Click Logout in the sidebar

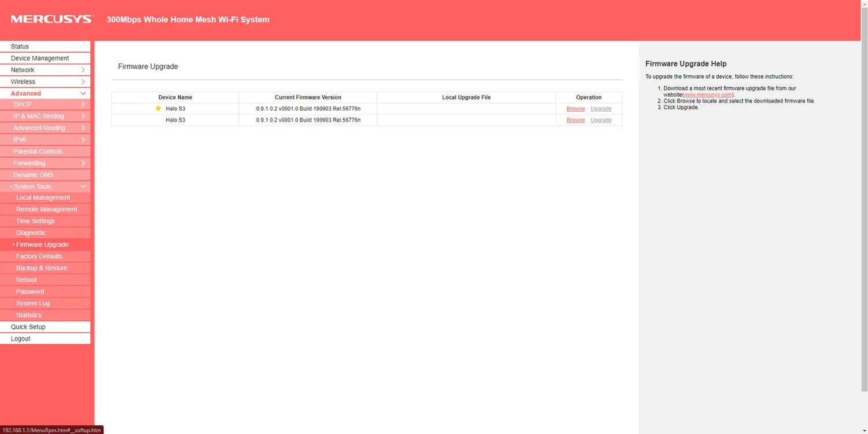pos(45,339)
